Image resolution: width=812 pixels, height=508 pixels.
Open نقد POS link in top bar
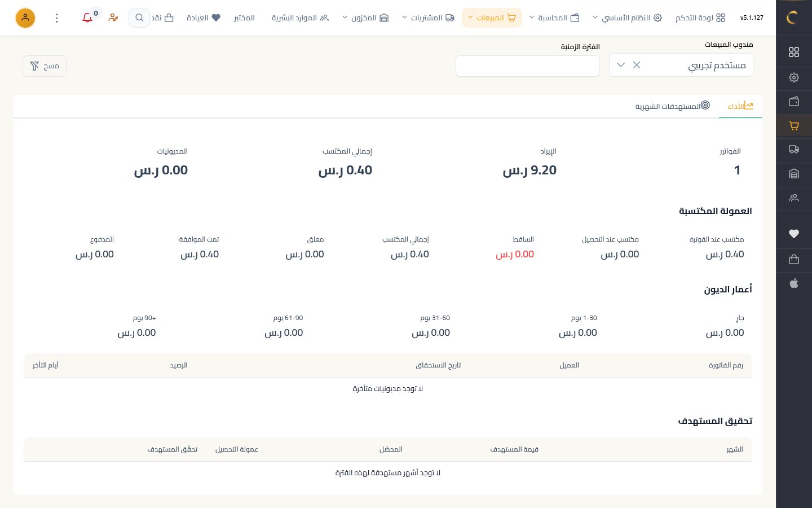click(162, 18)
